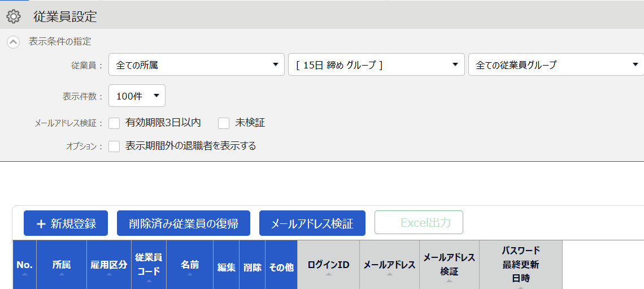Open the 15日 締め グループ dropdown
Screen dimensions: 644x289
tap(376, 64)
